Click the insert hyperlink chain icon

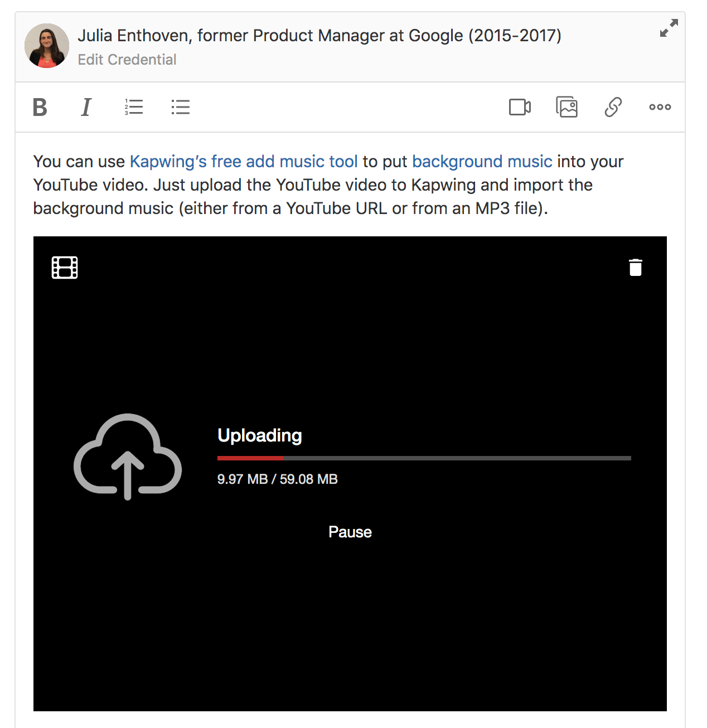613,107
